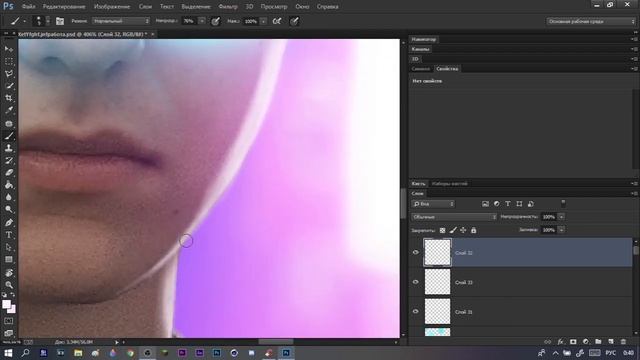
Task: Open the Изображение menu
Action: click(x=112, y=7)
